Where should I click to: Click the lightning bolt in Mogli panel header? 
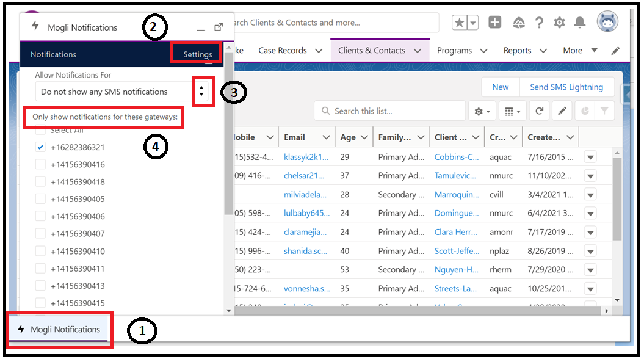click(x=35, y=26)
